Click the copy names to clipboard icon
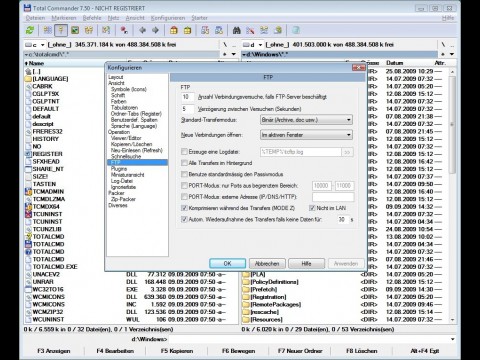 click(x=278, y=30)
